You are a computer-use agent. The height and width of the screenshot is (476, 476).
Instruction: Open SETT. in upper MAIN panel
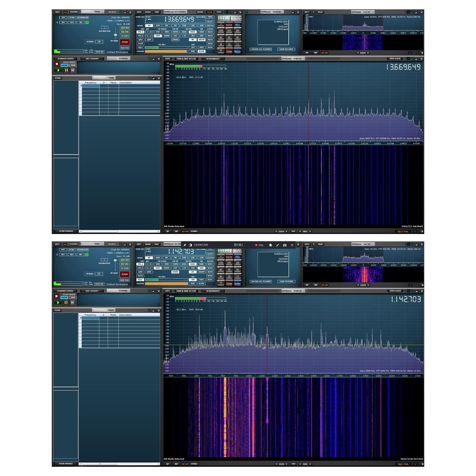click(58, 12)
